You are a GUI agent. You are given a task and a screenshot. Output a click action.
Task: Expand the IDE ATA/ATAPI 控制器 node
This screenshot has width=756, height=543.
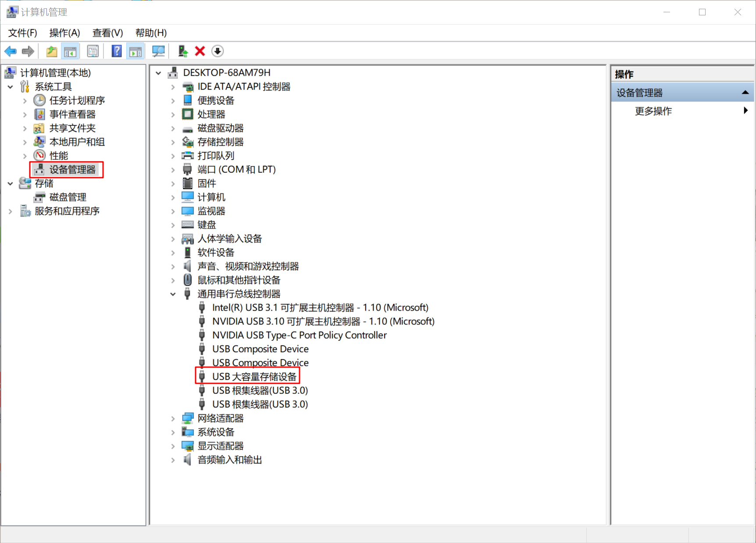pos(173,87)
